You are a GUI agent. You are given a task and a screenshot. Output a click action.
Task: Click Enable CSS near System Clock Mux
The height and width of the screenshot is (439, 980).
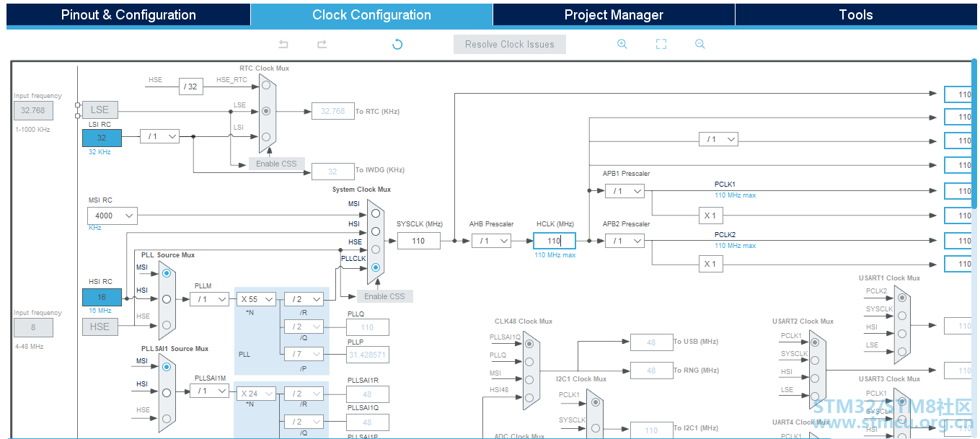[x=384, y=296]
